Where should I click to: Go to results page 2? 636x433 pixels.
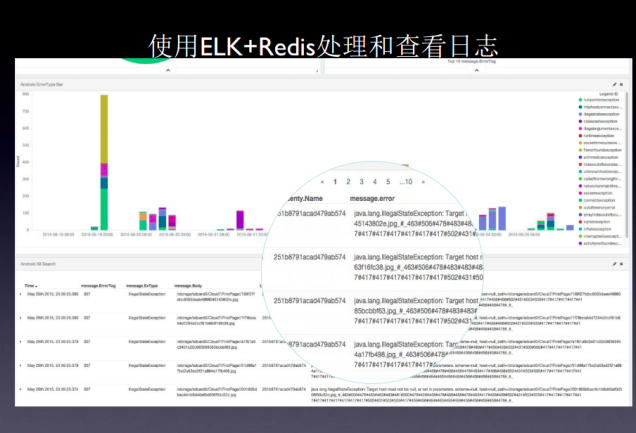click(348, 182)
